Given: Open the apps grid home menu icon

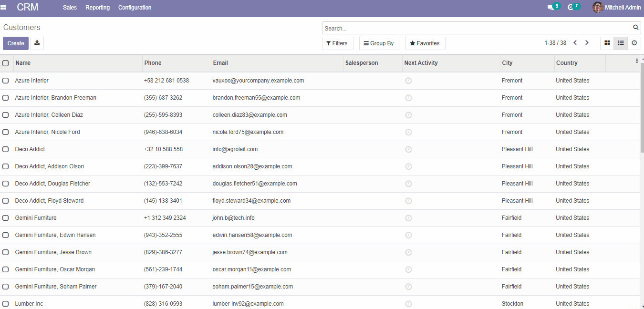Looking at the screenshot, I should (4, 8).
